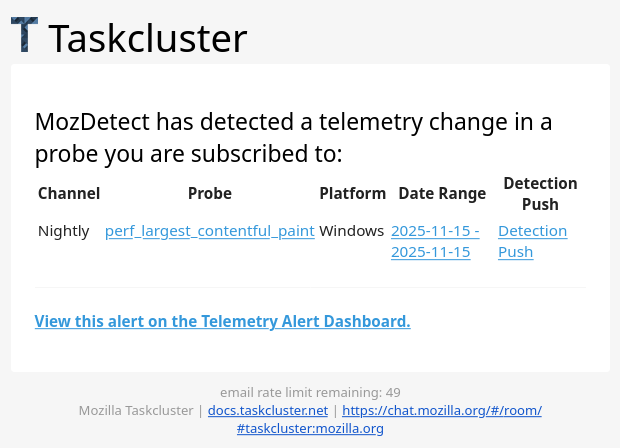Click the Platform column header
This screenshot has width=620, height=448.
point(352,194)
